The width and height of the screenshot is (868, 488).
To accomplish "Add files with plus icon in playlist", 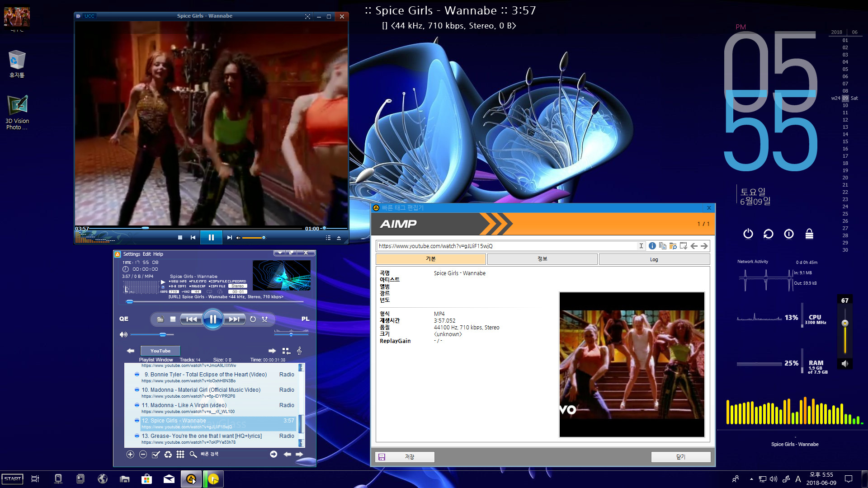I will [x=130, y=454].
